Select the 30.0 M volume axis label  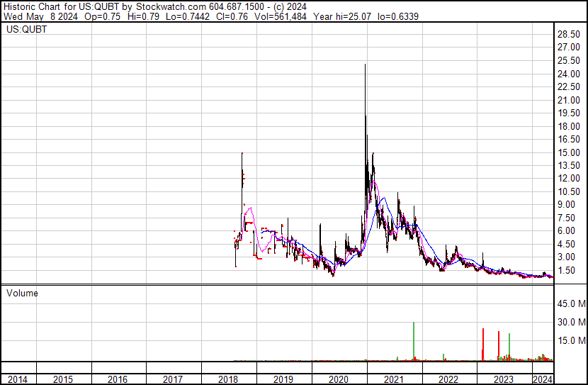570,322
